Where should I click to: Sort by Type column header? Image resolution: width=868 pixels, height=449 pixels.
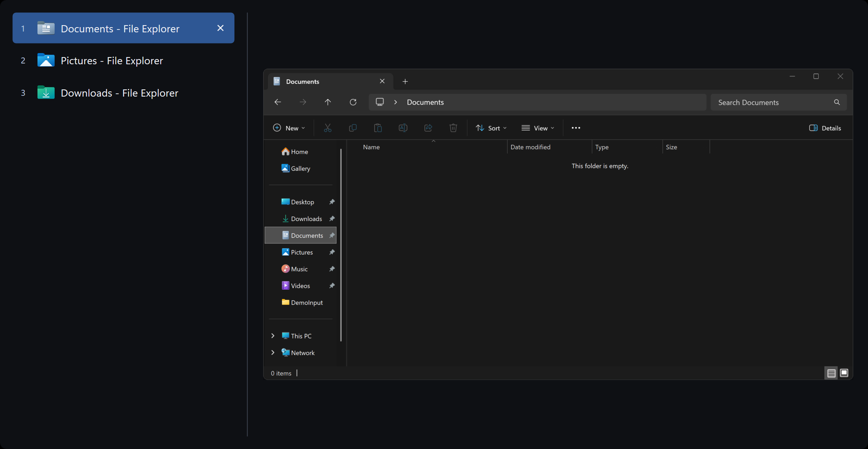[627, 147]
